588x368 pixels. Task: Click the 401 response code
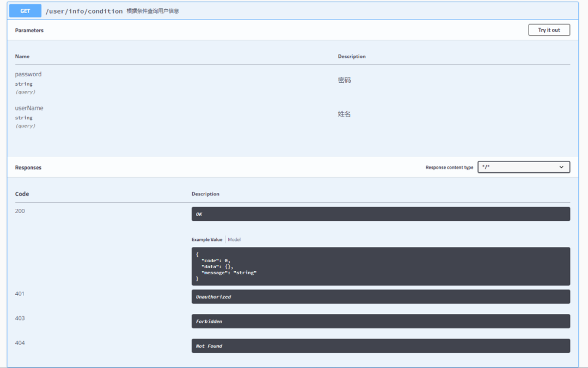tap(20, 294)
